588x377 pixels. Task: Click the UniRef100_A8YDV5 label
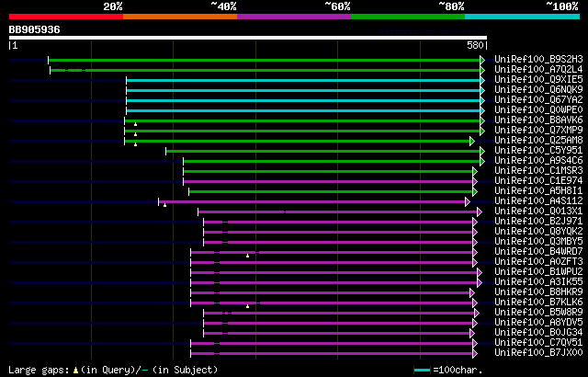pyautogui.click(x=538, y=323)
